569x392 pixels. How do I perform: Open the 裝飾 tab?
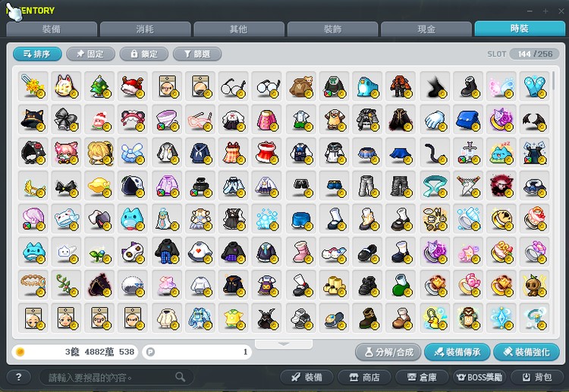(332, 29)
